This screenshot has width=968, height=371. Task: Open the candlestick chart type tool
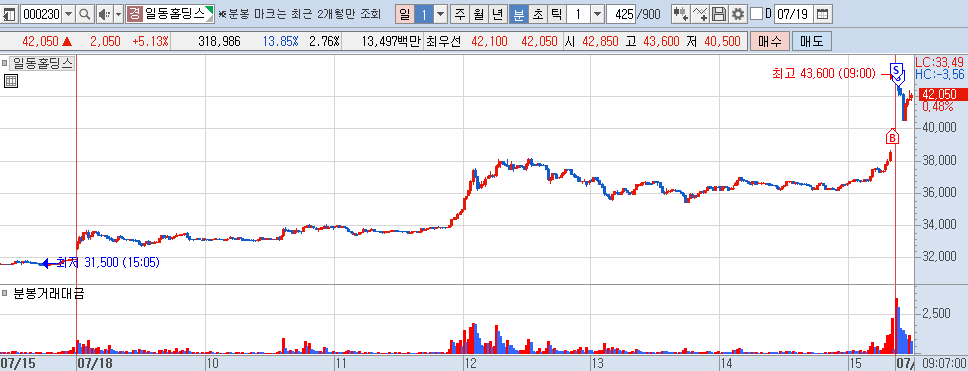click(680, 14)
